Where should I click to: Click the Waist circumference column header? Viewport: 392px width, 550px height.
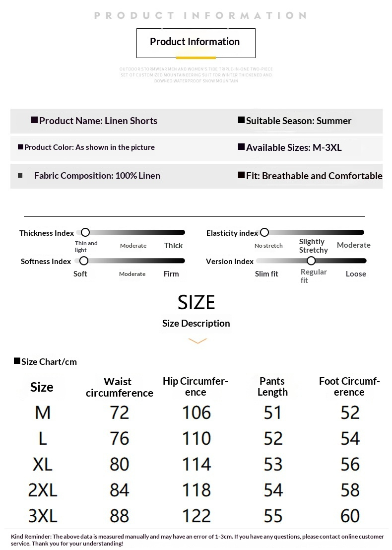pos(119,387)
